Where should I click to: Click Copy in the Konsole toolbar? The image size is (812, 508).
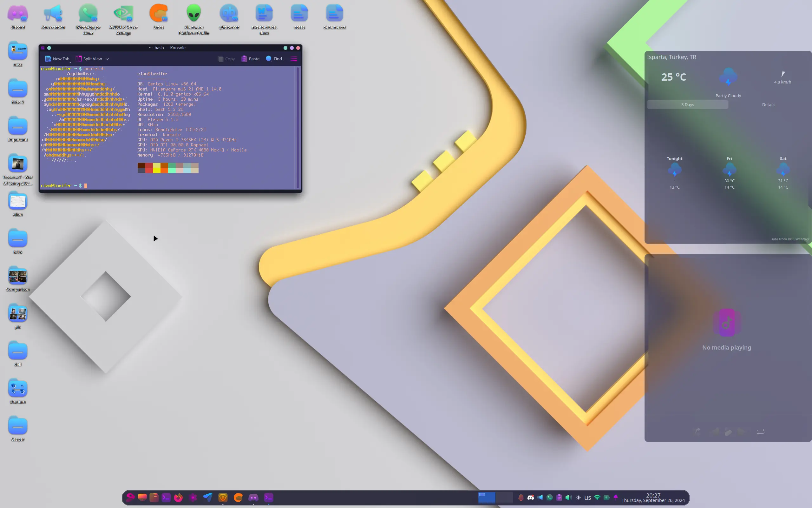[x=226, y=59]
